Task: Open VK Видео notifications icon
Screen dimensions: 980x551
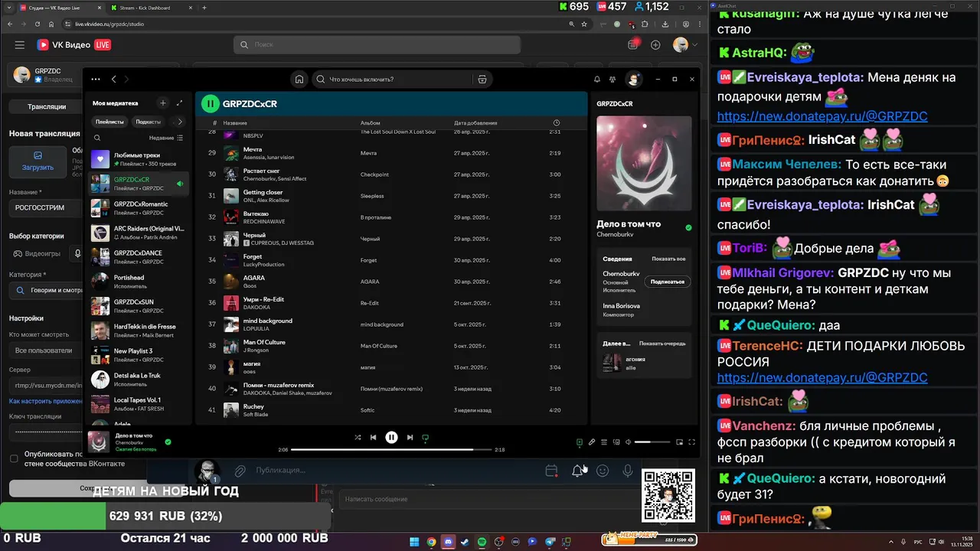Action: (632, 45)
